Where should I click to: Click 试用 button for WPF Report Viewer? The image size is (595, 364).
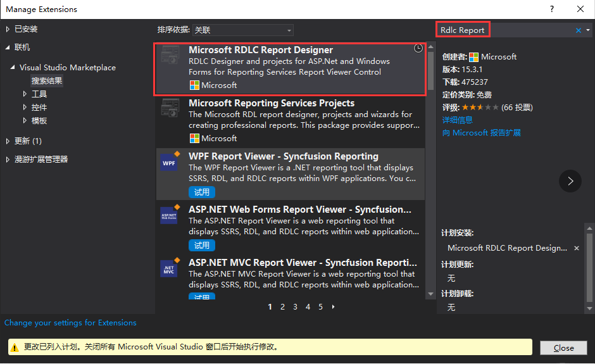click(202, 192)
